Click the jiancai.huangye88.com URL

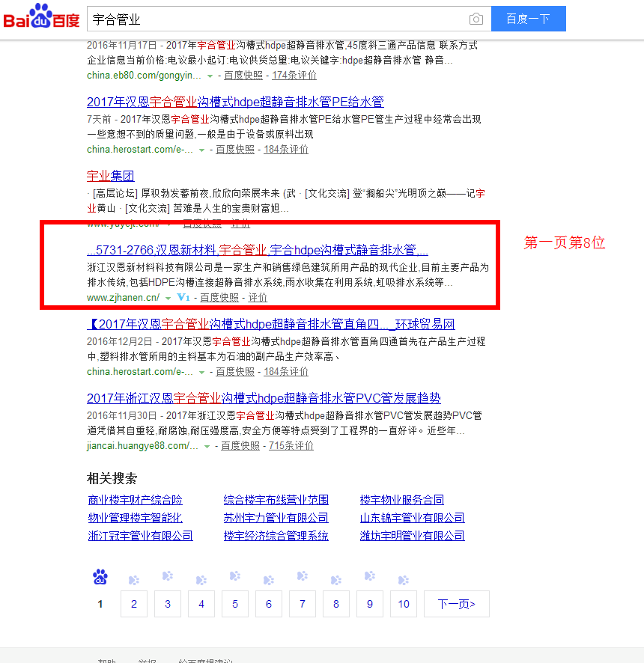coord(142,446)
